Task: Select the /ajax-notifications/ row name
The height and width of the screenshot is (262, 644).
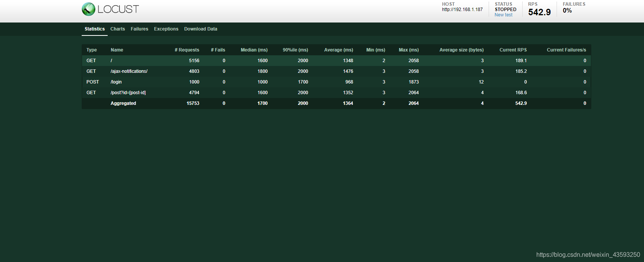Action: (x=129, y=71)
